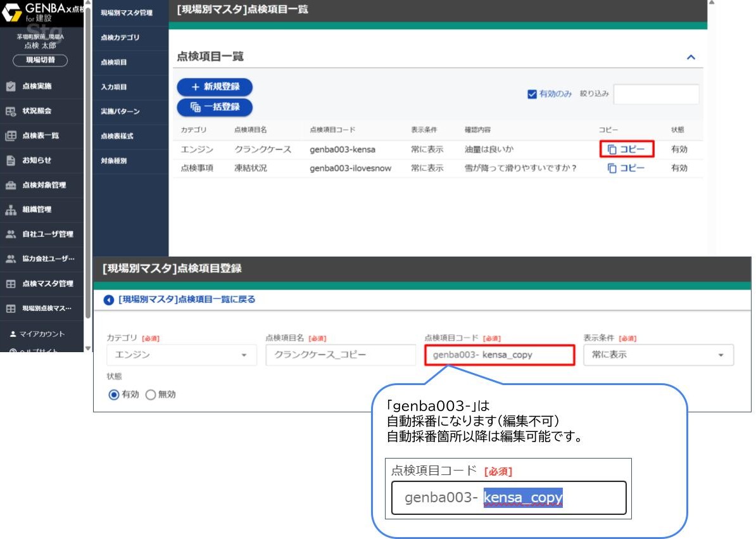Image resolution: width=756 pixels, height=539 pixels.
Task: Open 実施パターン in the master menu
Action: (120, 111)
